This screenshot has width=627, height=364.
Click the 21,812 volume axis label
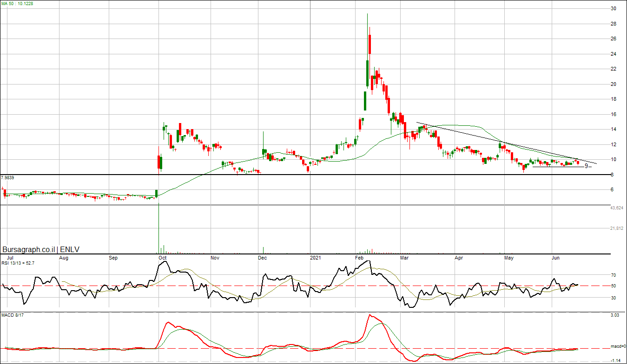point(616,228)
